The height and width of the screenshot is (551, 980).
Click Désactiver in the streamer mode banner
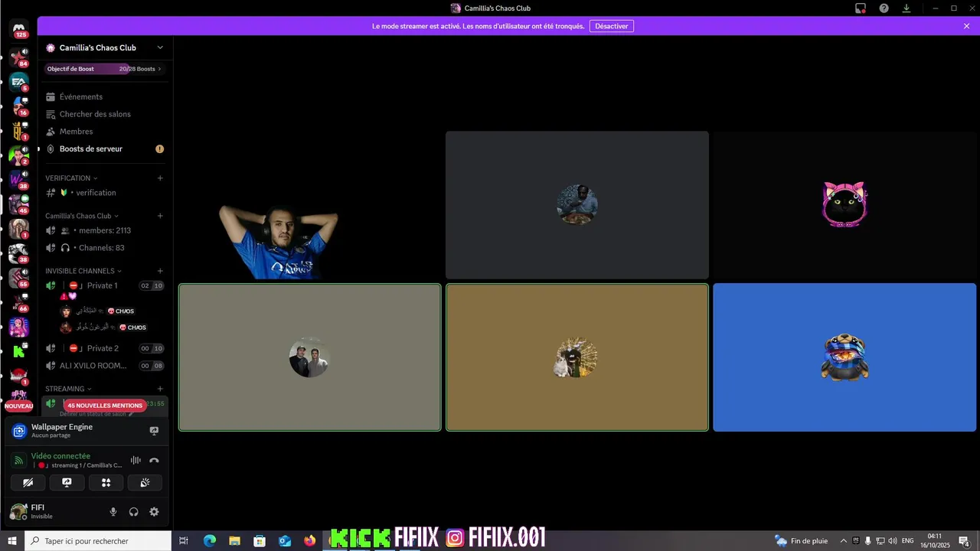coord(611,26)
